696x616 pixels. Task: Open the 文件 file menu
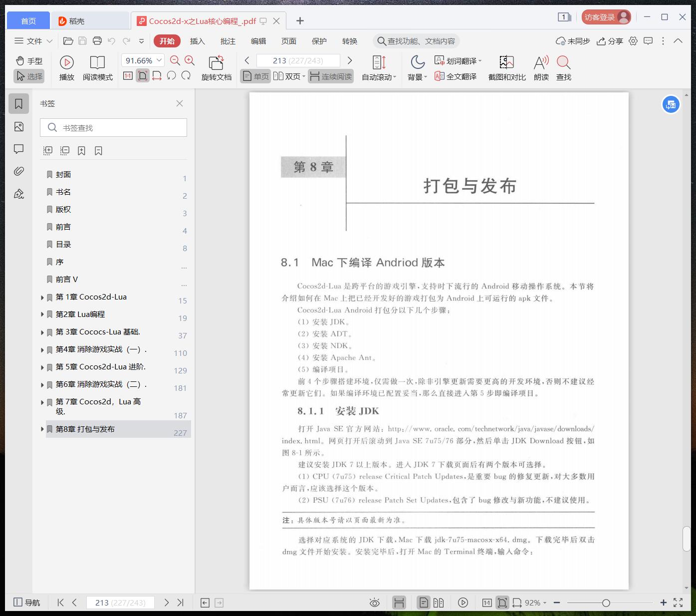click(x=33, y=41)
